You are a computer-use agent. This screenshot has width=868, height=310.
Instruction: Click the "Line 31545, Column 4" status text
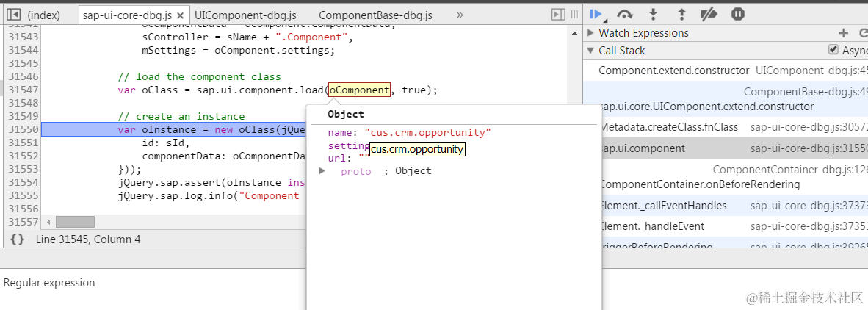coord(88,239)
